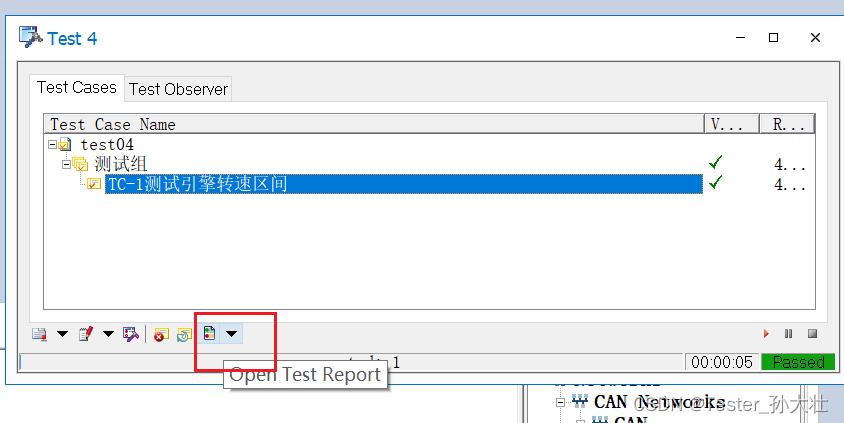Screen dimensions: 844x423
Task: Open the dropdown arrow beside Open Test Report
Action: pos(231,334)
